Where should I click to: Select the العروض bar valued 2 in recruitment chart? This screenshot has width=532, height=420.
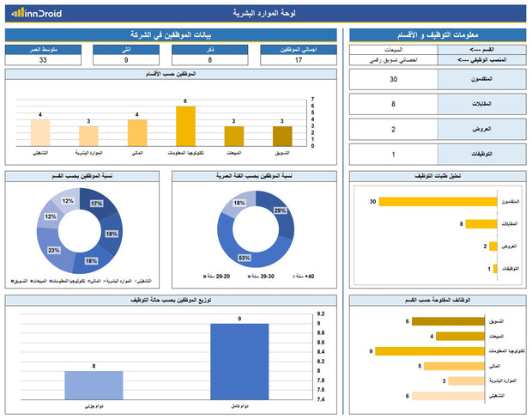pyautogui.click(x=493, y=247)
